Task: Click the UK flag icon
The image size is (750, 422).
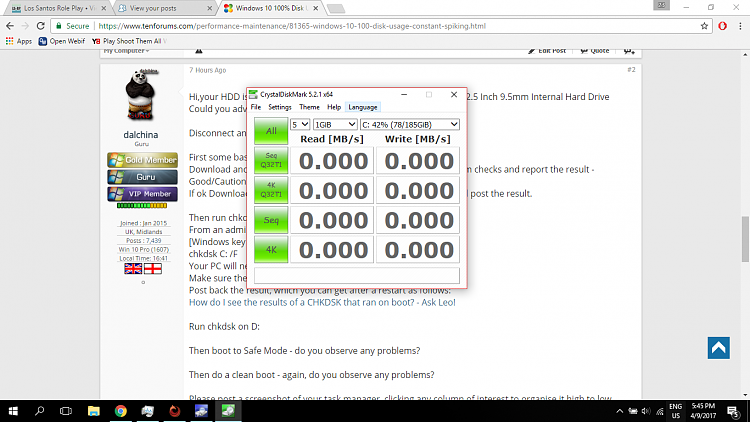Action: coord(133,268)
